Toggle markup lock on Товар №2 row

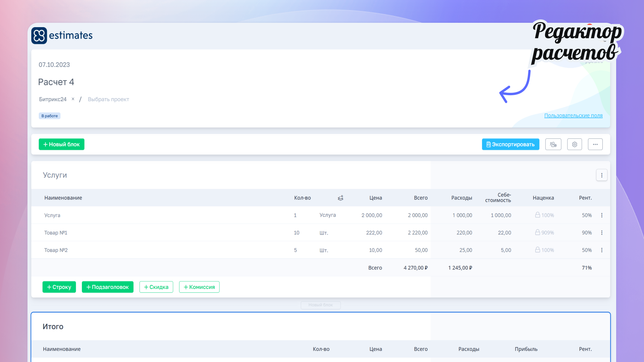tap(537, 250)
